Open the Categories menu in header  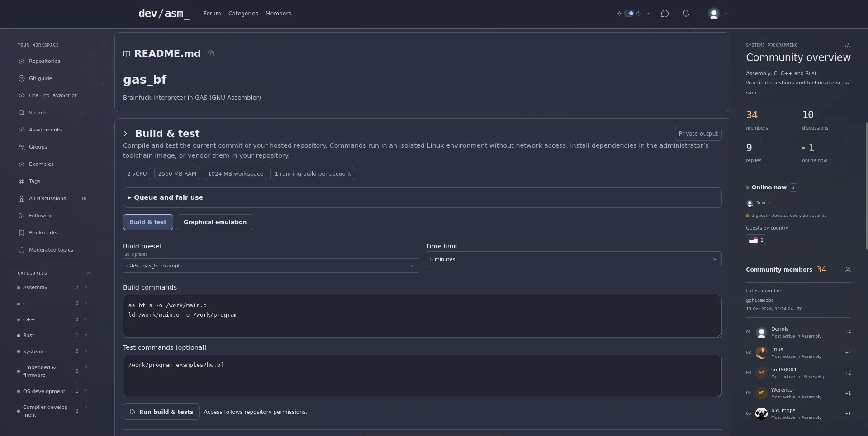(243, 14)
